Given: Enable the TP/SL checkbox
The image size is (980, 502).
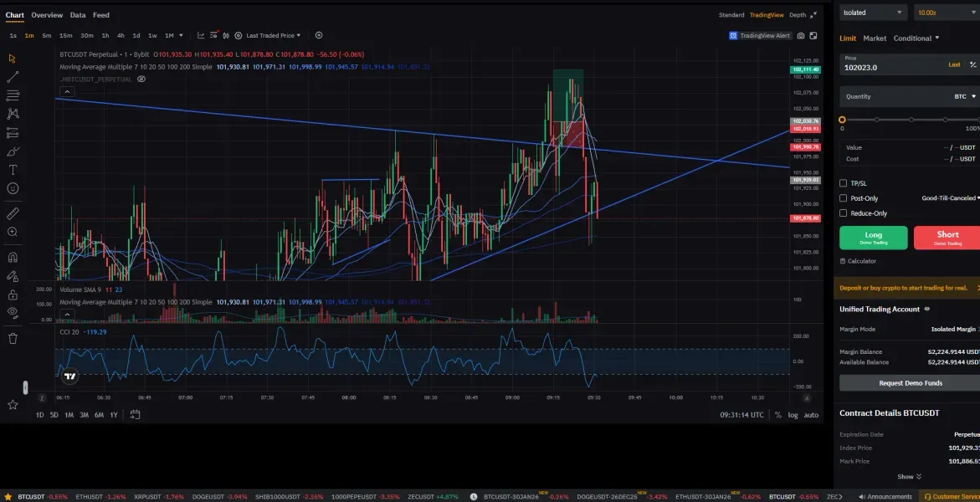Looking at the screenshot, I should click(843, 183).
